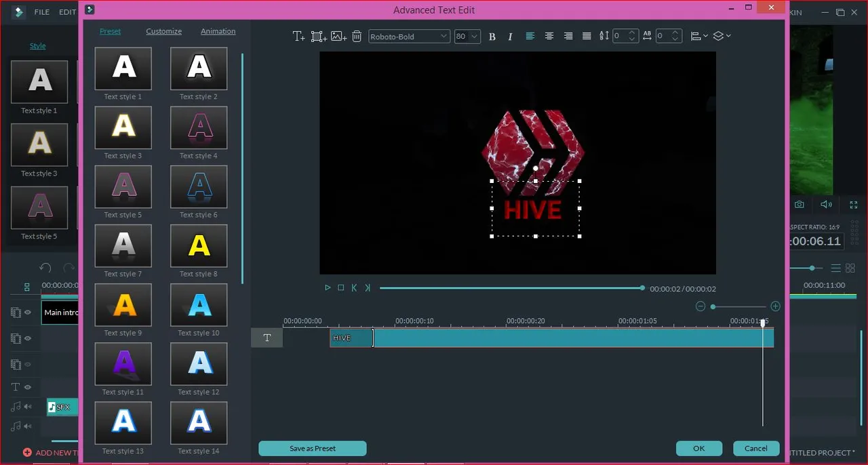
Task: Switch to the Preset tab
Action: click(x=111, y=31)
